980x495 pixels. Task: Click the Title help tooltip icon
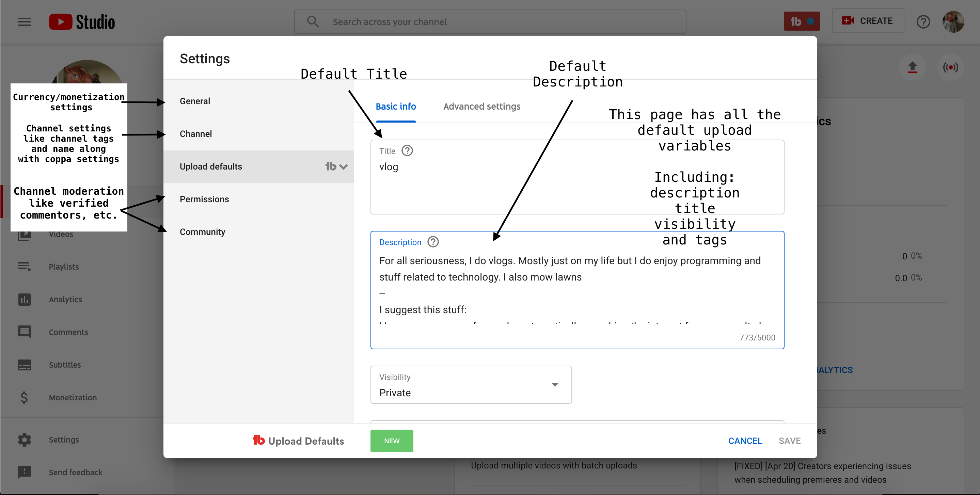[x=407, y=151]
